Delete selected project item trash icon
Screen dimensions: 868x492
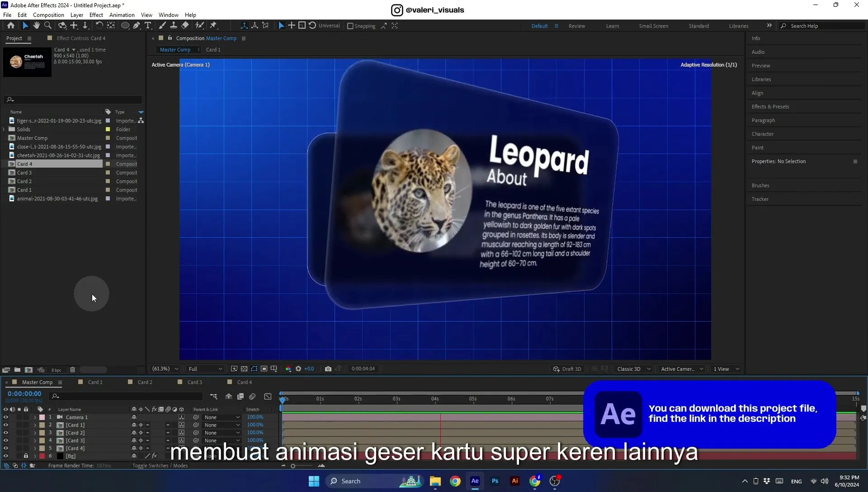point(72,370)
